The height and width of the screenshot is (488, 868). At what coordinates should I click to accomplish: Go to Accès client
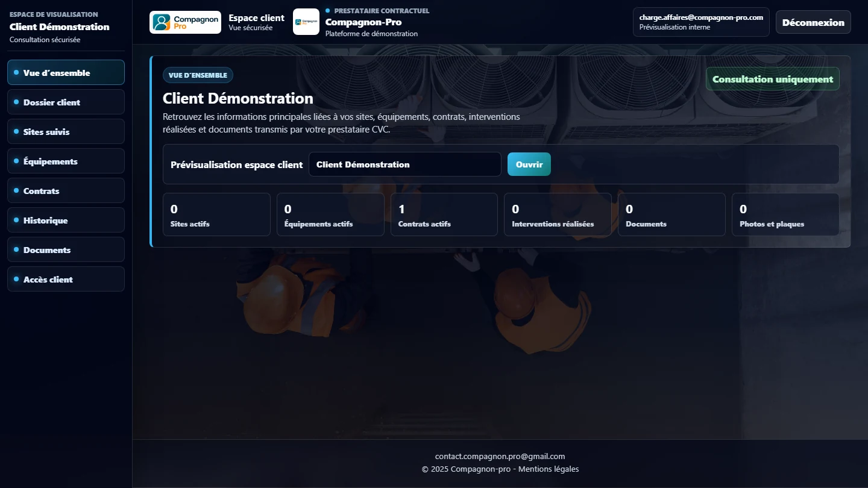pos(66,279)
